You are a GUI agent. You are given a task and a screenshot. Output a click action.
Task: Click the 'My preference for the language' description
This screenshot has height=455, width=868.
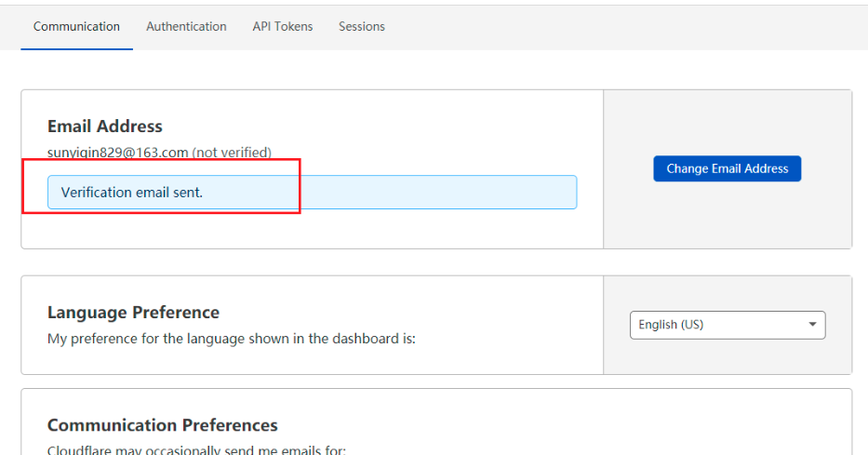[231, 339]
